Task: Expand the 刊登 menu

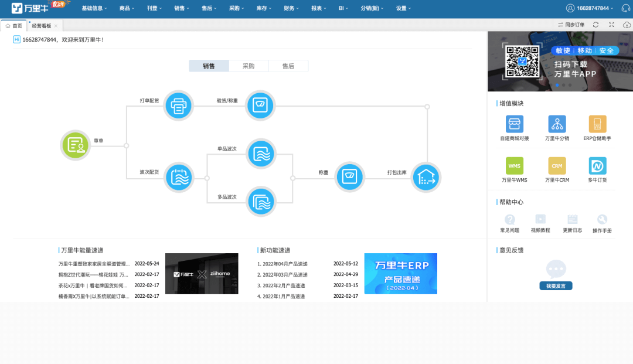Action: tap(154, 8)
